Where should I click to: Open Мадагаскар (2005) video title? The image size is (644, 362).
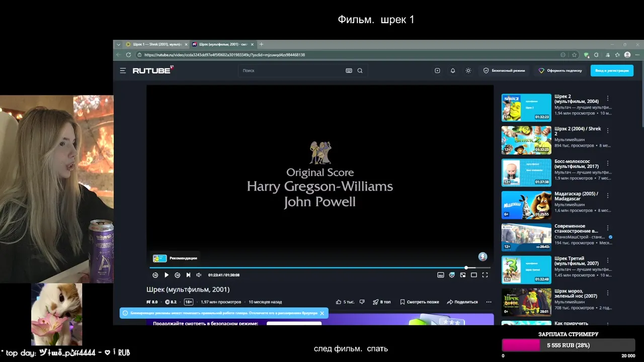577,196
